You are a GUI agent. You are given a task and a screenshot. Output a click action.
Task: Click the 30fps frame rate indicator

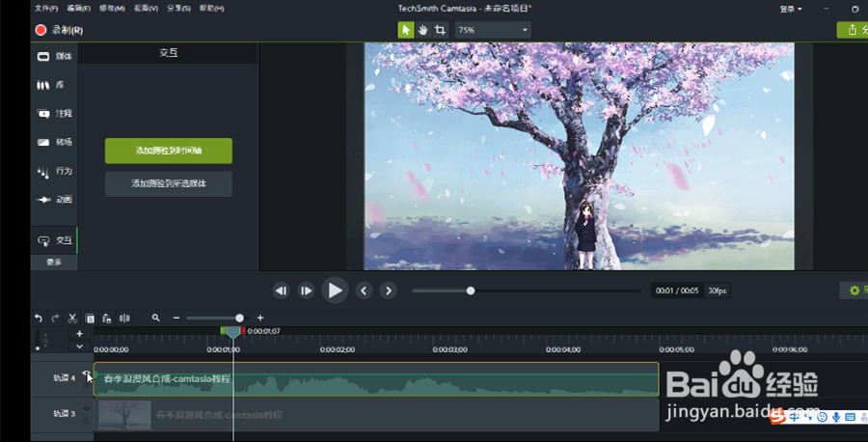coord(717,290)
